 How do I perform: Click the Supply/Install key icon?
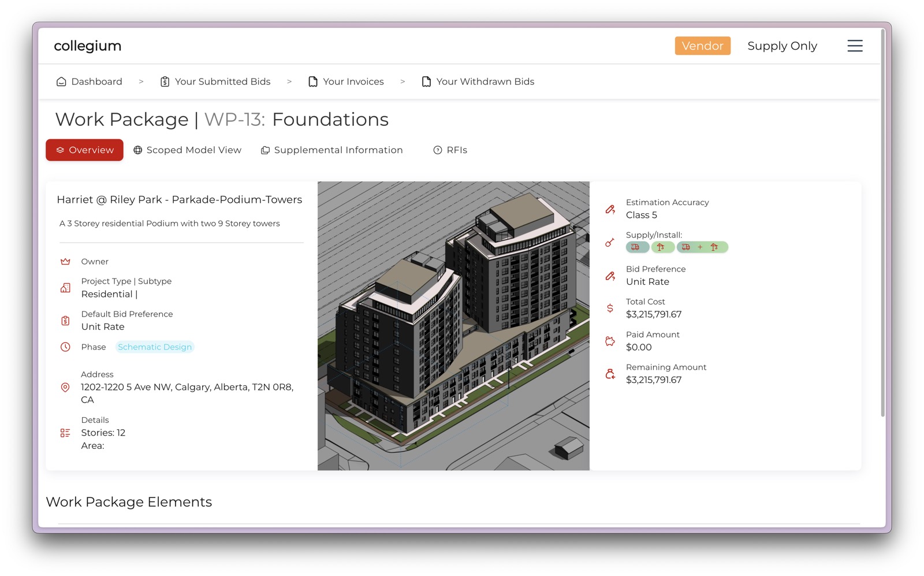(610, 242)
